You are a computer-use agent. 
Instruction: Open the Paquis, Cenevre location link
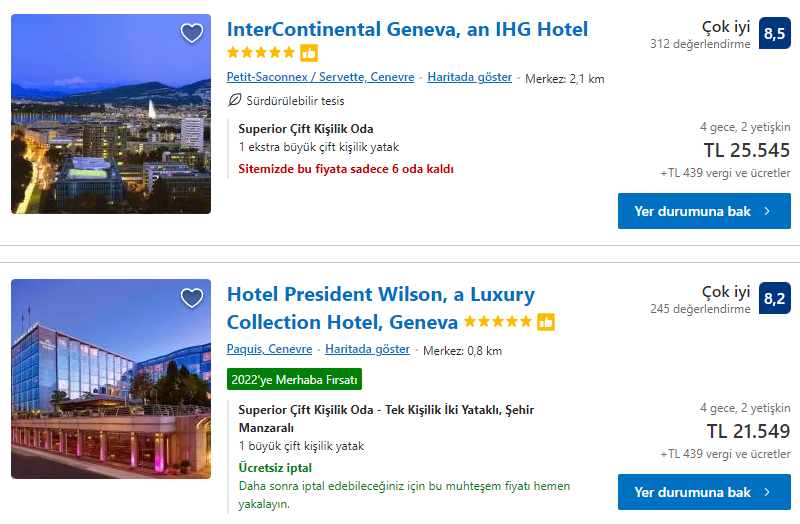tap(269, 349)
